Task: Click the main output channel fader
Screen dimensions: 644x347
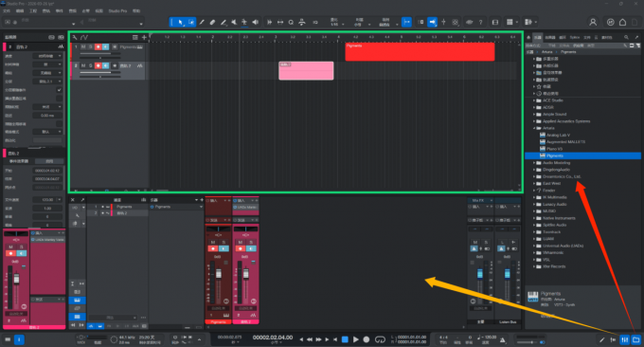Action: point(480,274)
